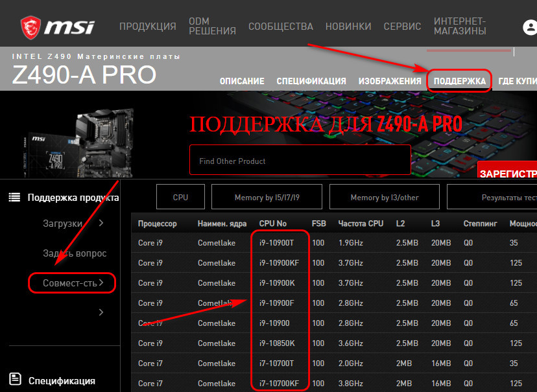Click 2.8GHz in the i9-10900 row

(351, 323)
